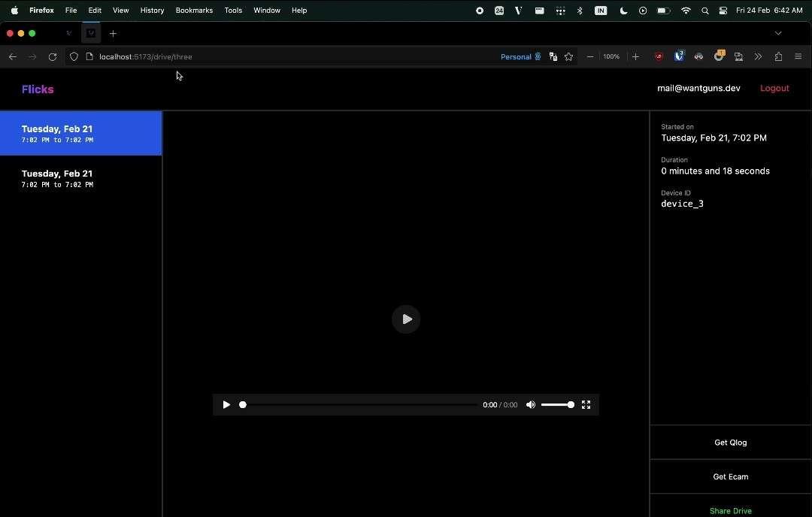Toggle fullscreen on the video player

(586, 404)
